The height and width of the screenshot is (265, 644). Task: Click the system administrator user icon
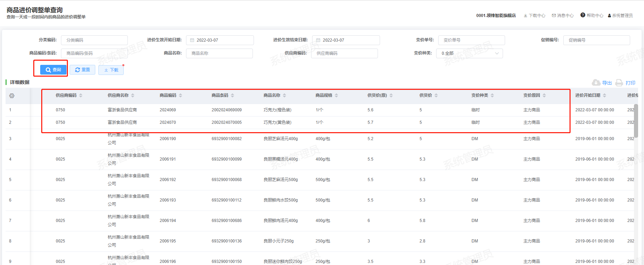[609, 16]
